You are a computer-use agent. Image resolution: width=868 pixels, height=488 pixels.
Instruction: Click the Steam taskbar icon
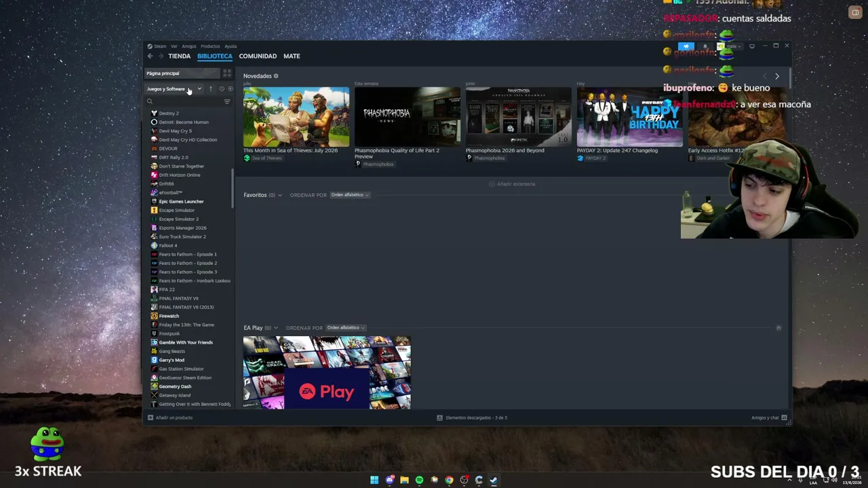(x=494, y=480)
